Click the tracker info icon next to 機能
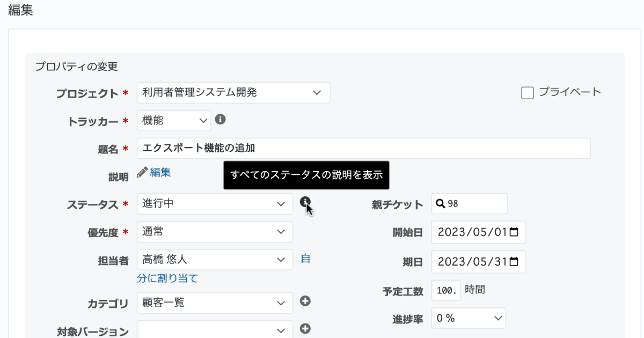 [x=220, y=119]
